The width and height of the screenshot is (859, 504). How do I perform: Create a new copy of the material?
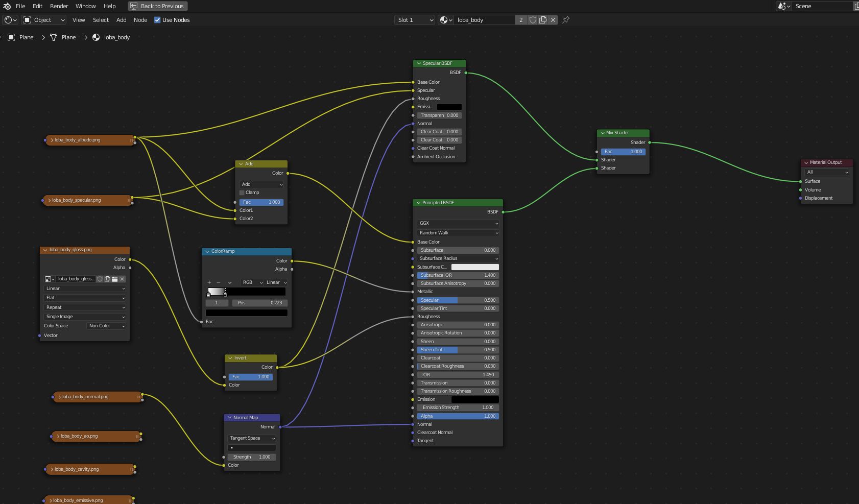click(542, 20)
